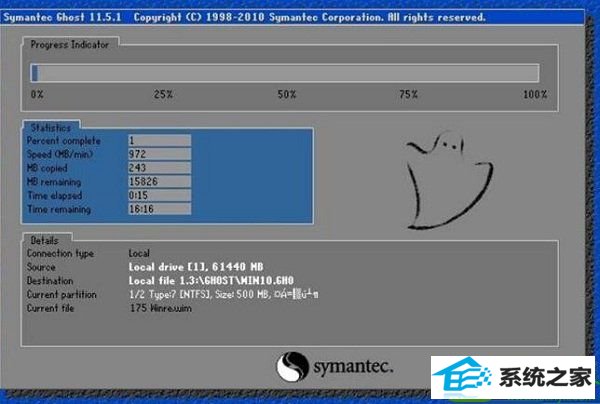Click the Symantec Ghost 11.5.1 title text
Viewport: 600px width, 404px height.
[62, 18]
